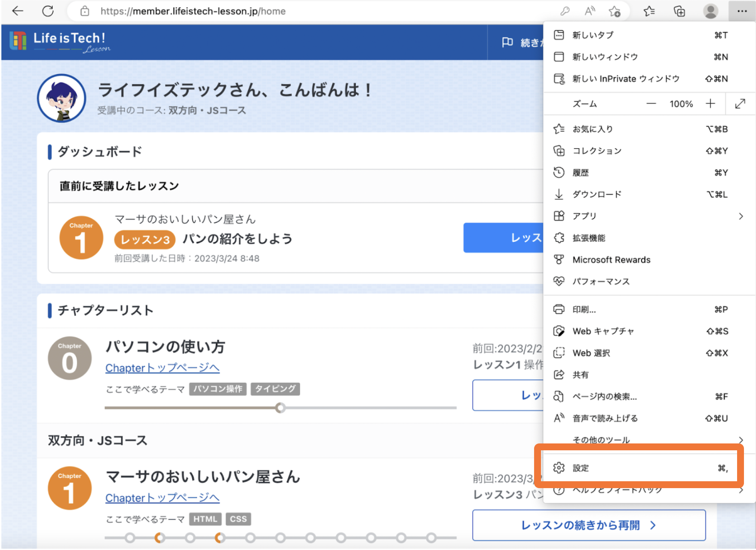Add page to favorites star icon

[615, 11]
